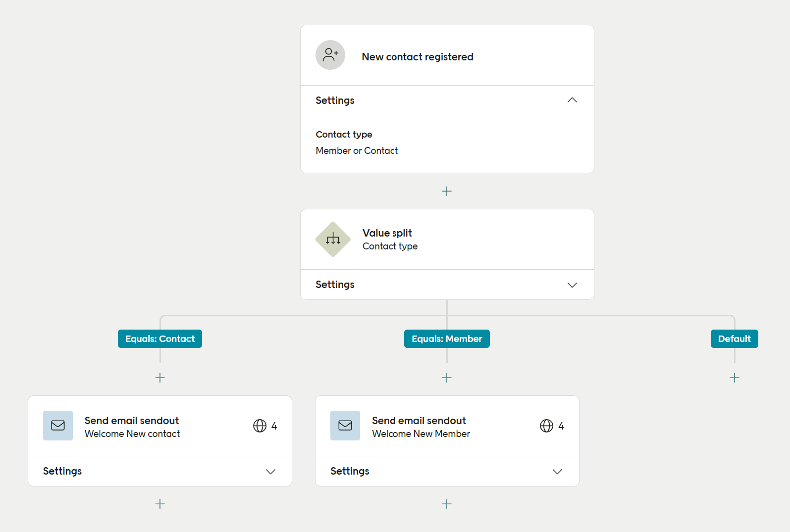This screenshot has width=790, height=532.
Task: Expand Value split Settings section
Action: pyautogui.click(x=572, y=285)
